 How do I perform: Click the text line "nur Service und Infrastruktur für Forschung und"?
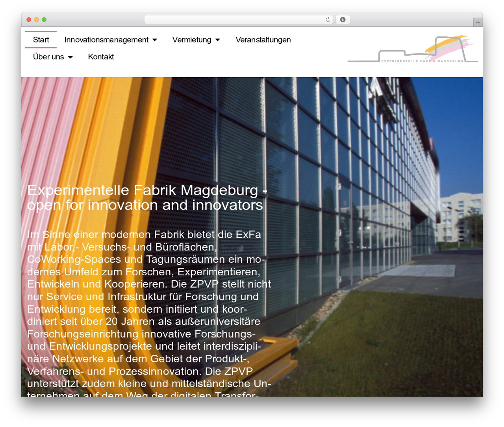click(x=143, y=297)
